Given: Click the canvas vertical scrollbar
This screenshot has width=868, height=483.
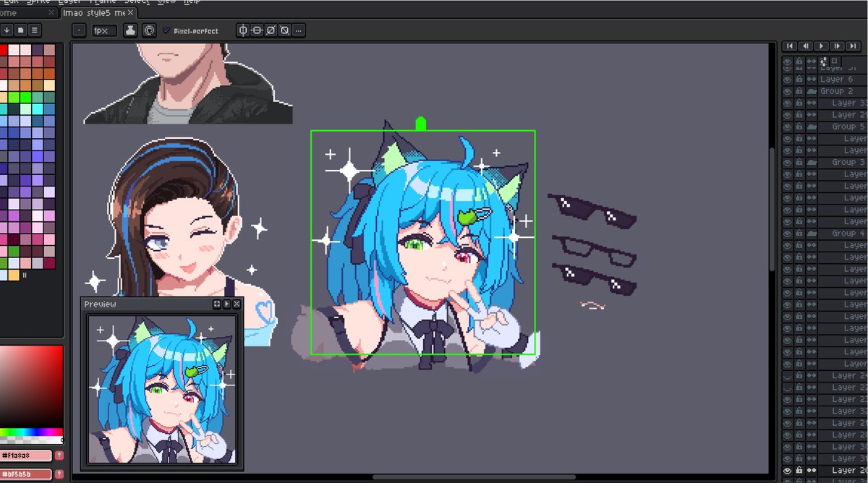Looking at the screenshot, I should [x=773, y=210].
